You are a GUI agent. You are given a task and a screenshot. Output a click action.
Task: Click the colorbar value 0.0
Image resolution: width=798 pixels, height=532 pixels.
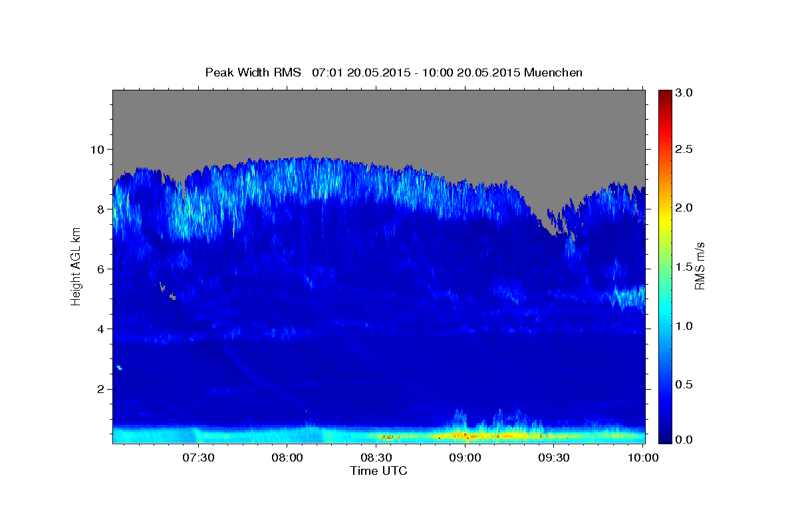click(x=685, y=440)
